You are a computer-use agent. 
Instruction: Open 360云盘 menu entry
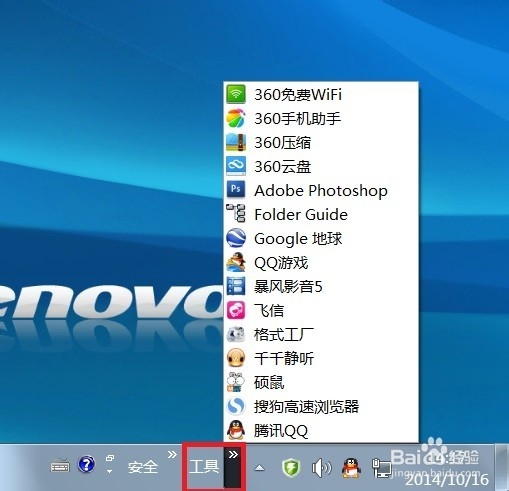pos(321,166)
